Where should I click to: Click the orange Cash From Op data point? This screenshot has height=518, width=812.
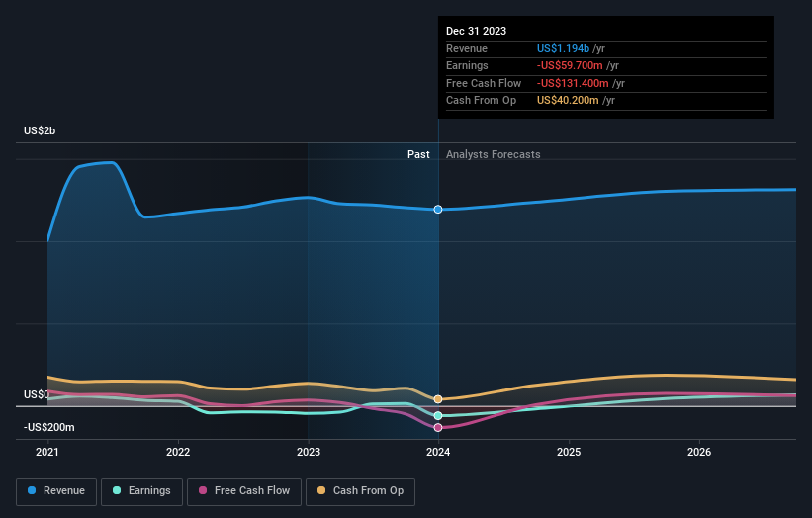pos(438,399)
